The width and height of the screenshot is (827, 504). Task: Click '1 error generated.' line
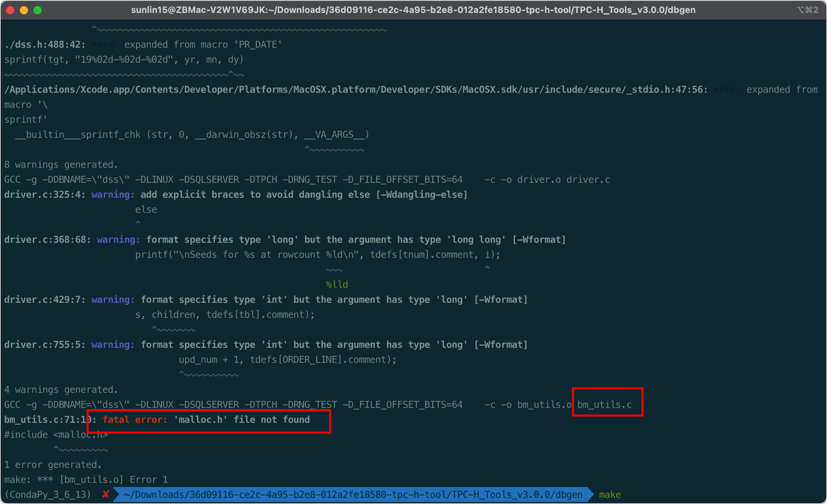point(53,464)
